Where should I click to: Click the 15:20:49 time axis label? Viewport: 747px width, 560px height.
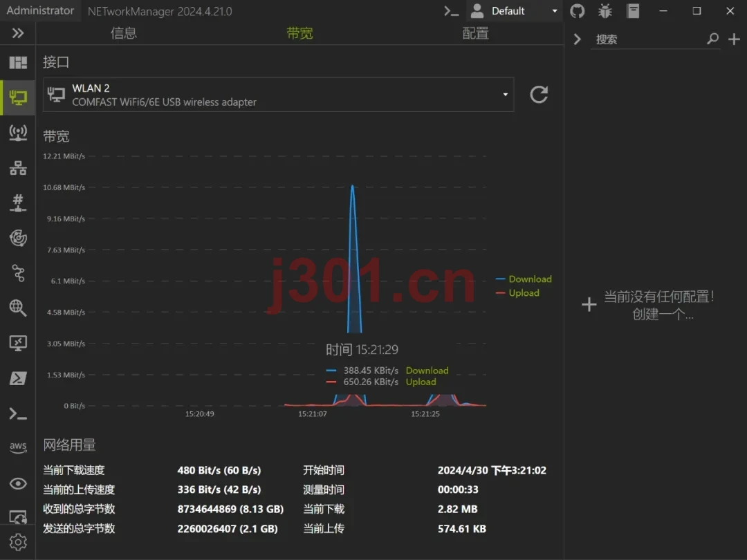coord(200,414)
